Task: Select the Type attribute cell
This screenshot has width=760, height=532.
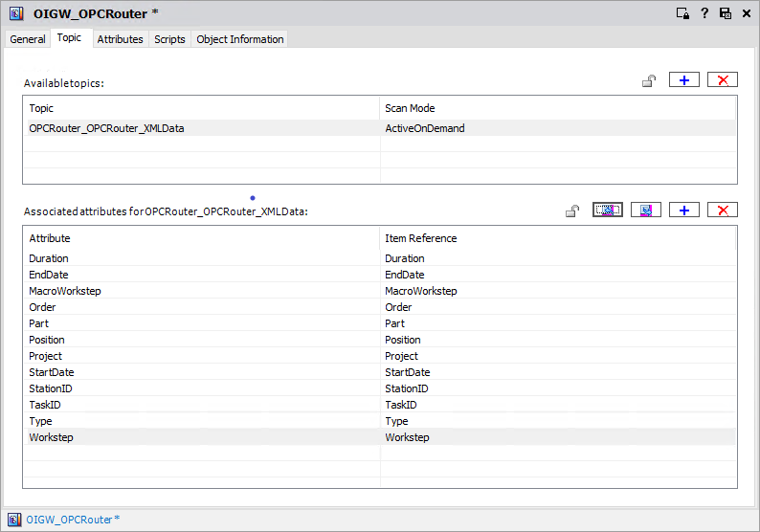Action: (202, 421)
